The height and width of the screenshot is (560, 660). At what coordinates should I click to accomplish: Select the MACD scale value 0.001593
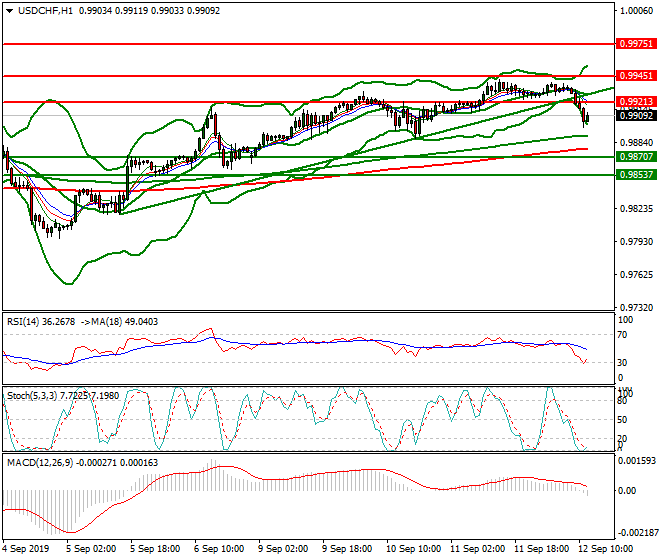(x=636, y=461)
